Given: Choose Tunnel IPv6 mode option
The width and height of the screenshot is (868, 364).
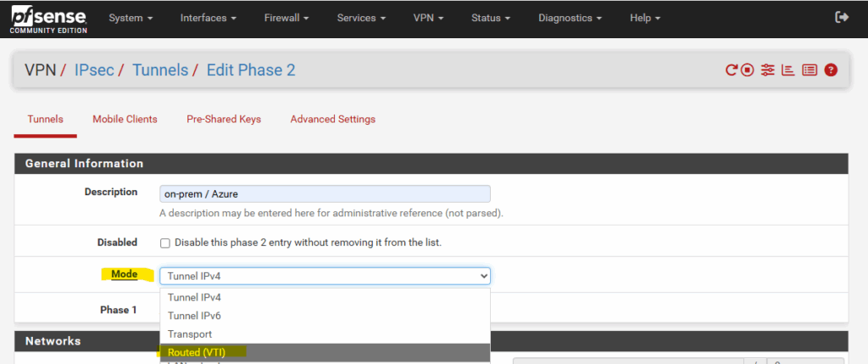Looking at the screenshot, I should pyautogui.click(x=325, y=316).
